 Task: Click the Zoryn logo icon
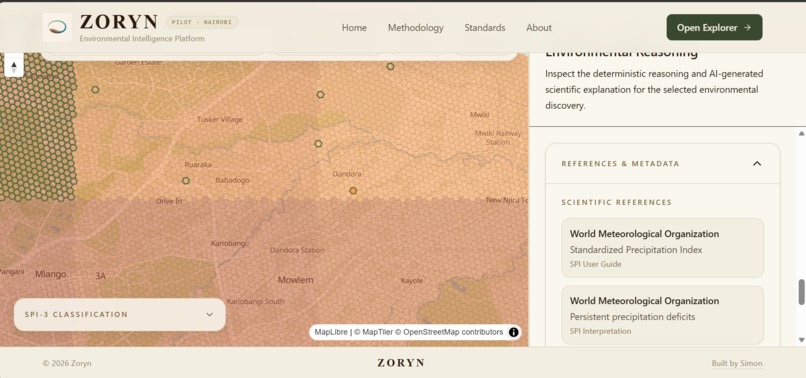[57, 27]
